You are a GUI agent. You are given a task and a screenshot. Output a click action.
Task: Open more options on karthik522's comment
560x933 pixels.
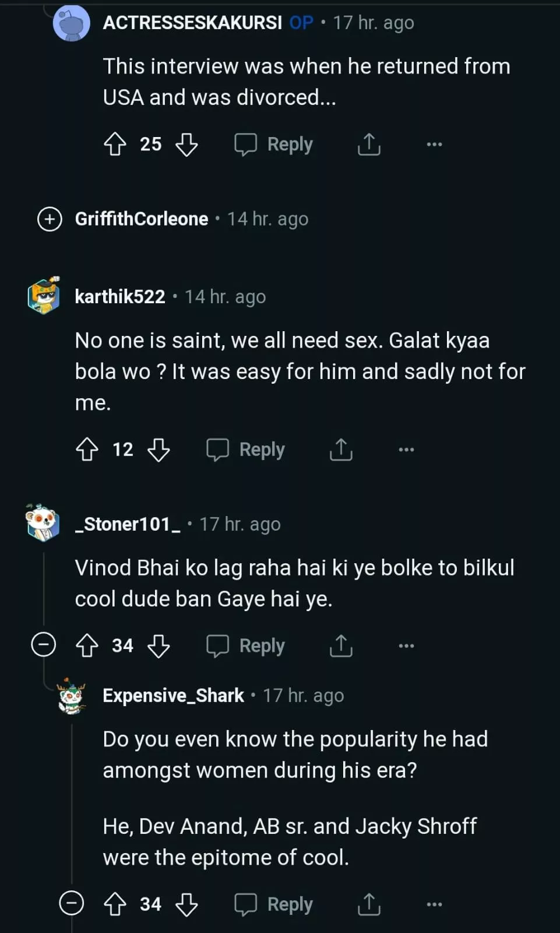click(406, 450)
